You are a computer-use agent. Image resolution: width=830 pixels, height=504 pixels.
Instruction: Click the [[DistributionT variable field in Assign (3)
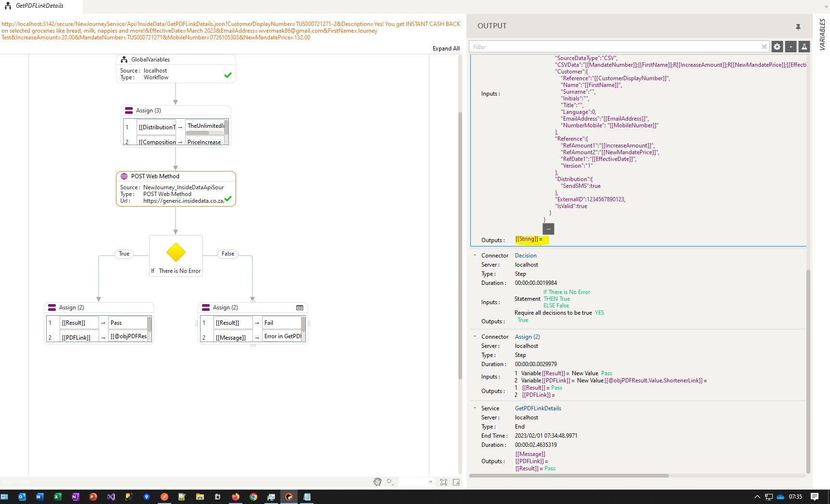[x=157, y=127]
